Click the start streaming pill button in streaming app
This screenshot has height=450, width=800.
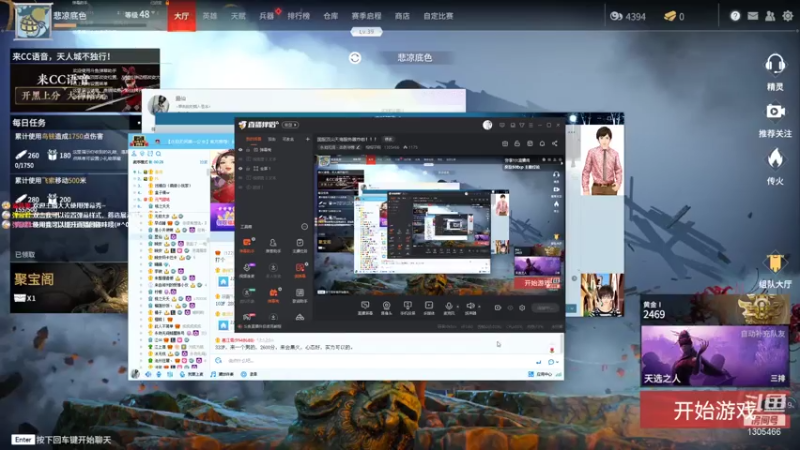[544, 308]
